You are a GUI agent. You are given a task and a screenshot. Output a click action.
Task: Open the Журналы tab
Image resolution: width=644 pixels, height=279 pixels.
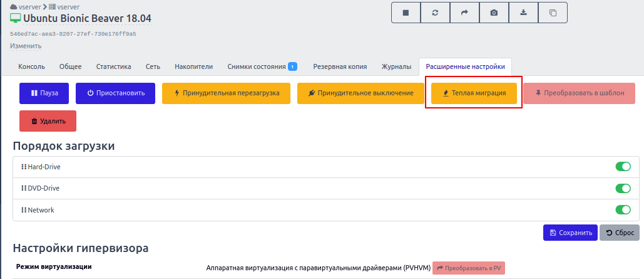pos(396,66)
